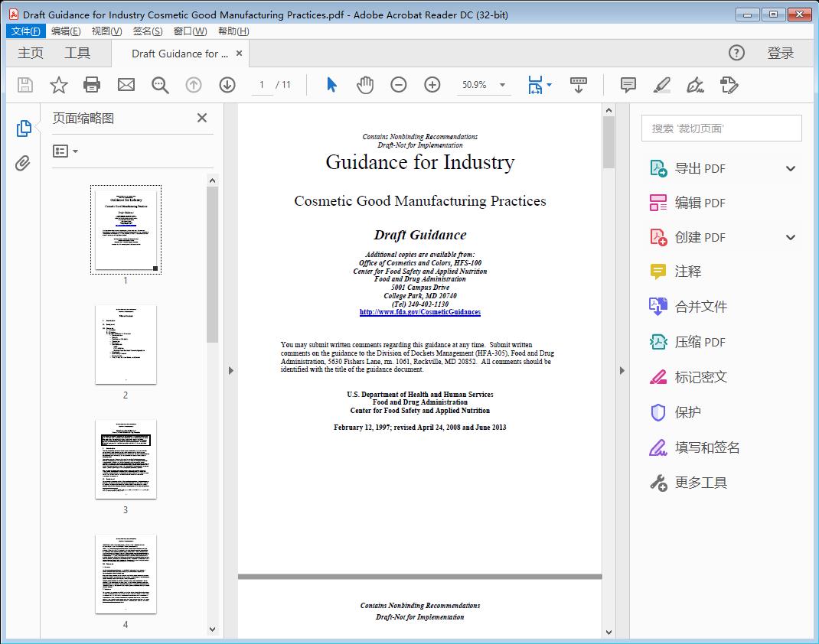
Task: Select the Hand tool in the toolbar
Action: click(x=365, y=85)
